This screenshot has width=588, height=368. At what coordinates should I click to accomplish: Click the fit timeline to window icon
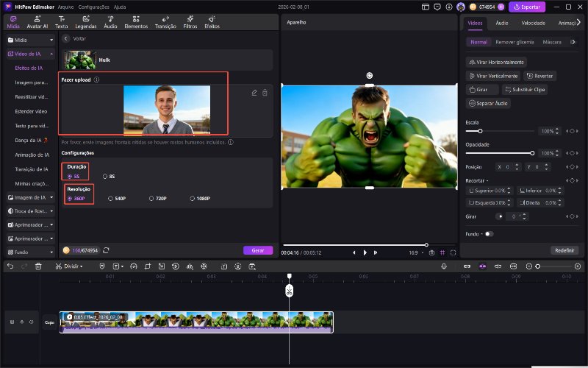[x=513, y=266]
